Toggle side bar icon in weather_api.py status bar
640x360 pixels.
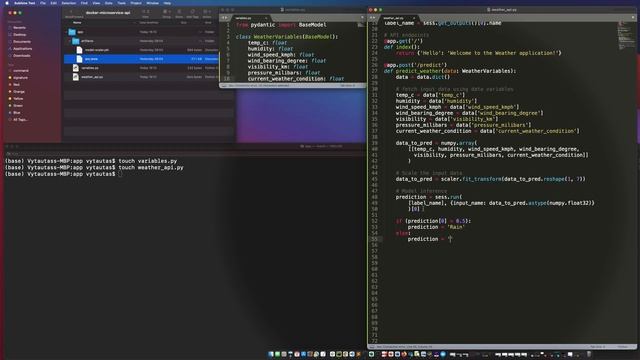click(x=371, y=347)
